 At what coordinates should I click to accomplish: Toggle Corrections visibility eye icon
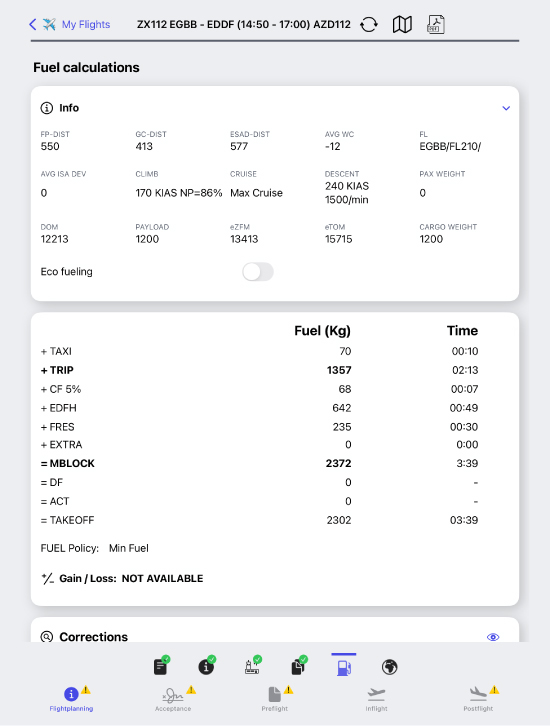click(493, 637)
